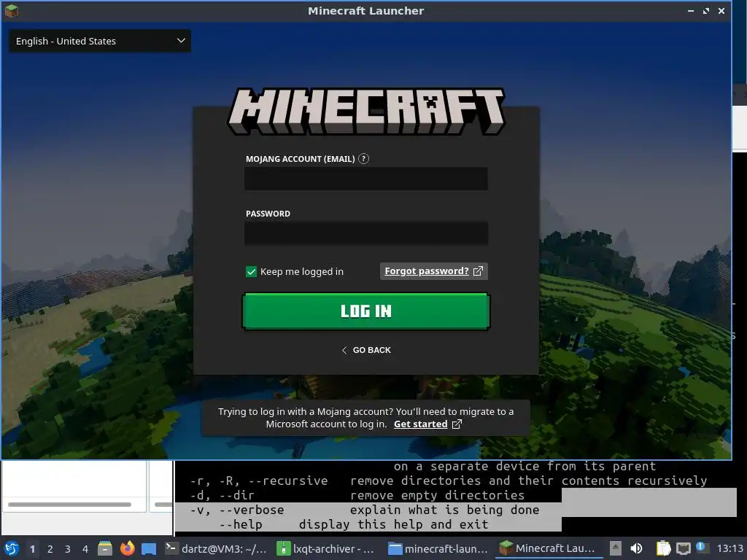Click the removable media eject tray icon
Image resolution: width=747 pixels, height=560 pixels.
pyautogui.click(x=616, y=549)
